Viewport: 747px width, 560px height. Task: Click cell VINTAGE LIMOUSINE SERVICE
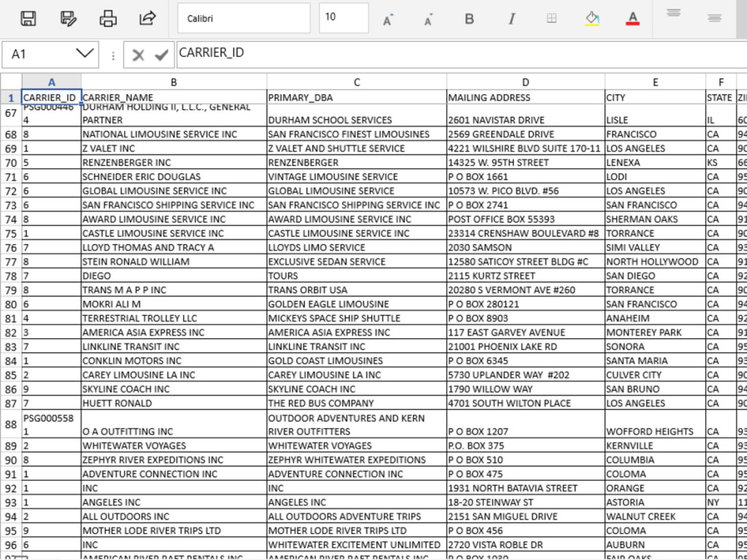click(357, 176)
